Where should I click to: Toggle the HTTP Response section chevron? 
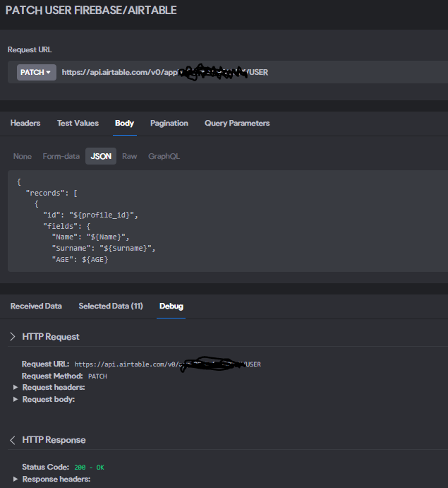point(13,440)
